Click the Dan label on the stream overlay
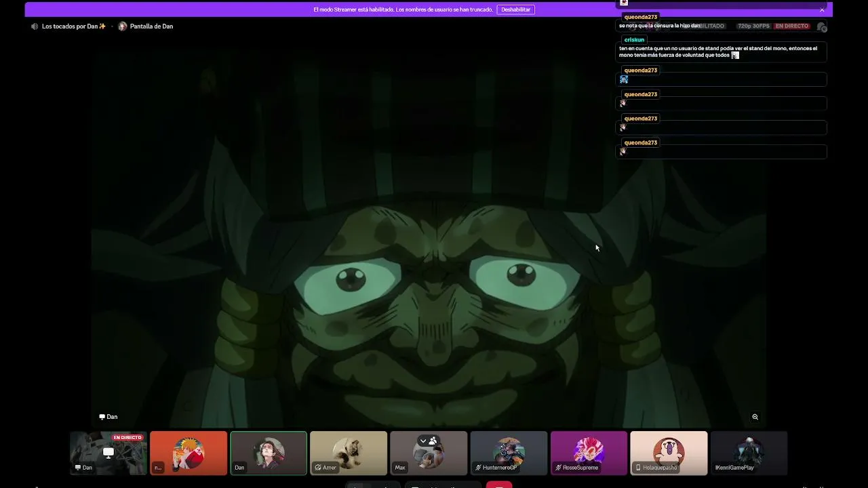The width and height of the screenshot is (868, 488). [x=108, y=417]
